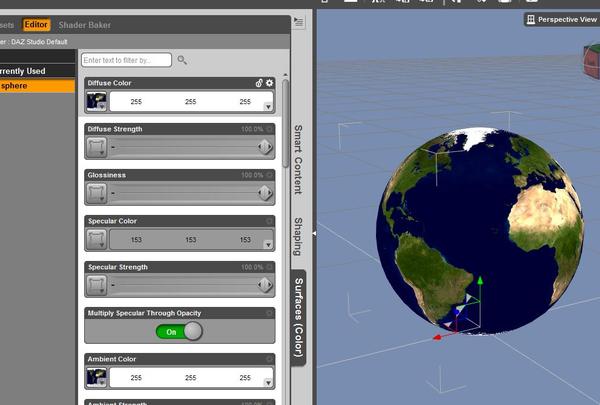Click the Diffuse Strength map button
This screenshot has height=405, width=600.
click(96, 147)
